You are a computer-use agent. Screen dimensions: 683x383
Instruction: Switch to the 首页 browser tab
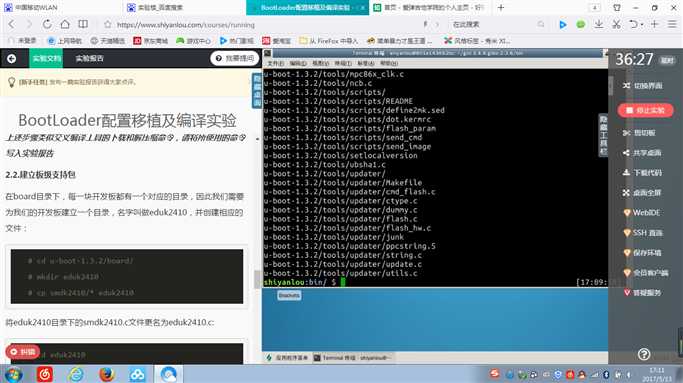(430, 7)
